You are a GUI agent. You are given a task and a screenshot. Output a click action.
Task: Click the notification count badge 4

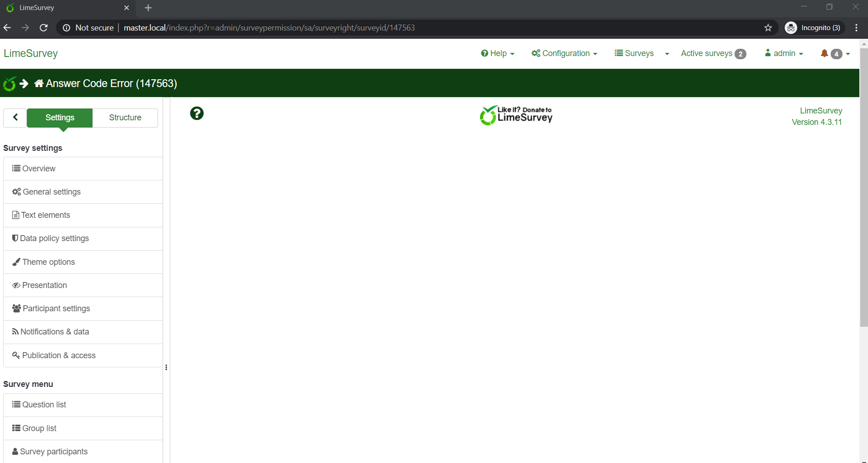836,54
